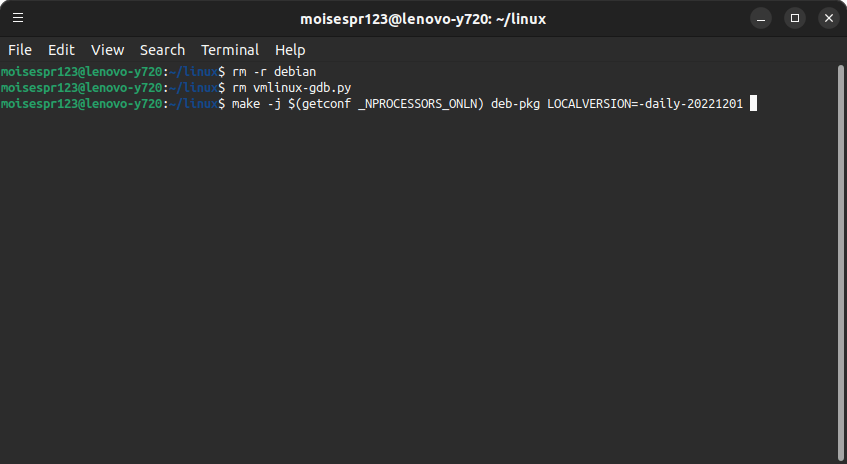Close the terminal window
This screenshot has height=464, width=847.
pos(829,18)
